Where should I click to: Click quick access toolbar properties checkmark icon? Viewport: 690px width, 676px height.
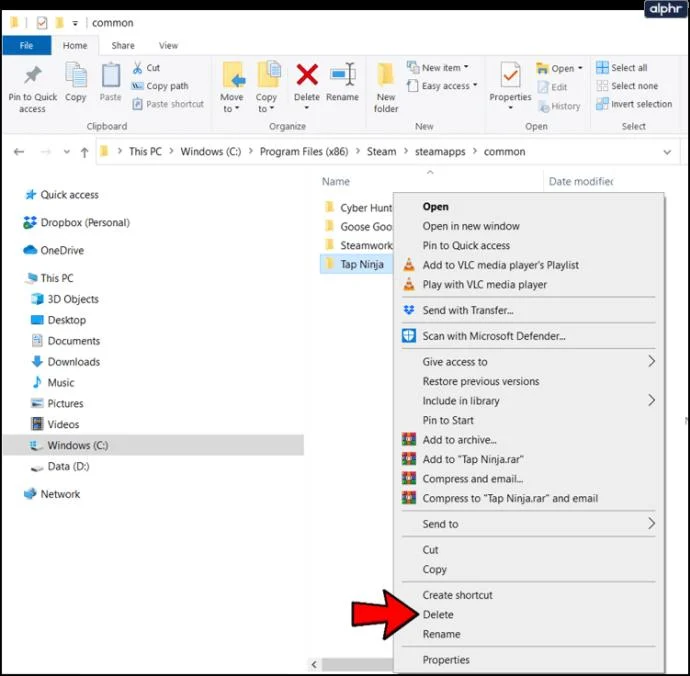(x=42, y=22)
